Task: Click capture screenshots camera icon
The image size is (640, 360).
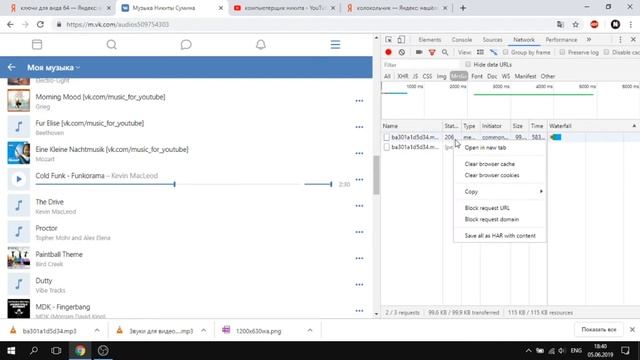Action: click(419, 52)
